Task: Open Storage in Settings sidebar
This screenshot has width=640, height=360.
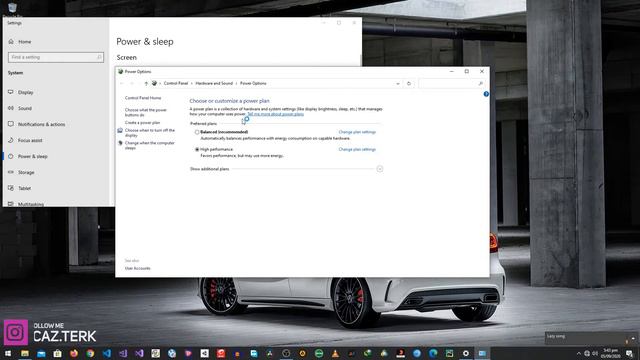Action: (x=26, y=172)
